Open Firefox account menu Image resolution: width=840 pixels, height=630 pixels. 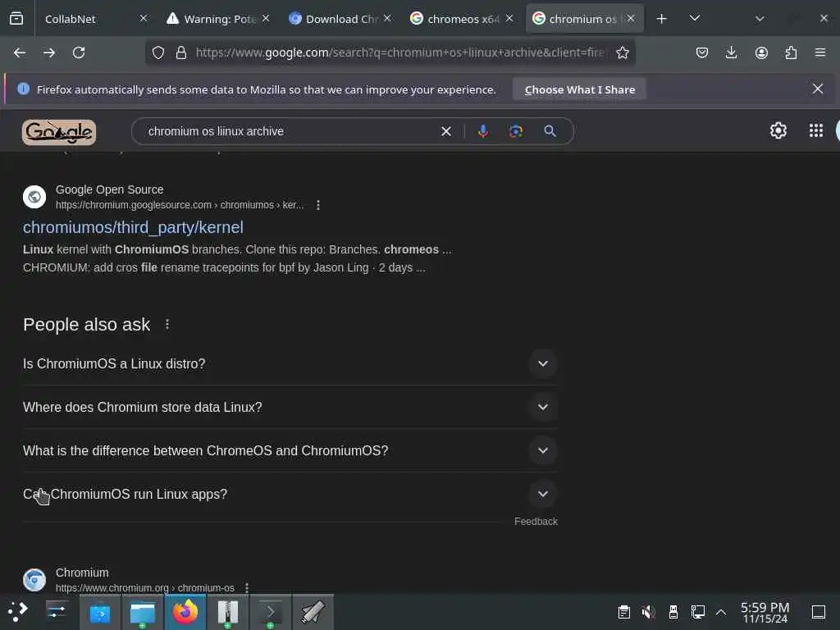pyautogui.click(x=761, y=52)
